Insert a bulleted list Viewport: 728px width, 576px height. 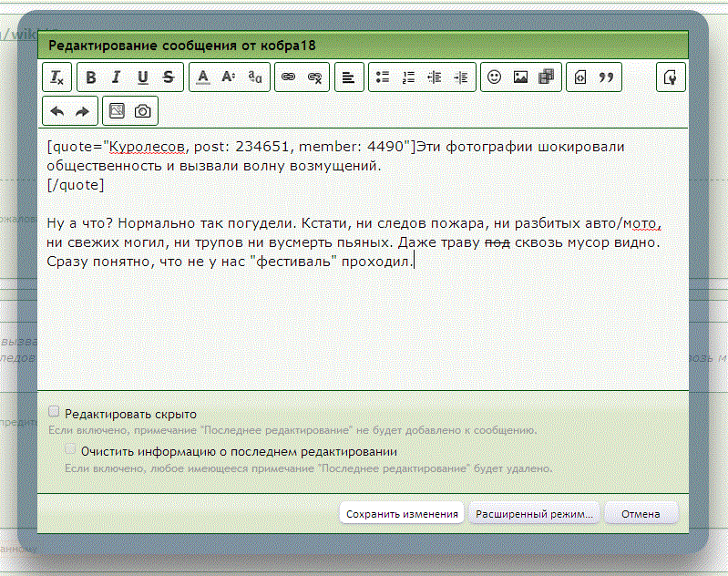pos(383,78)
